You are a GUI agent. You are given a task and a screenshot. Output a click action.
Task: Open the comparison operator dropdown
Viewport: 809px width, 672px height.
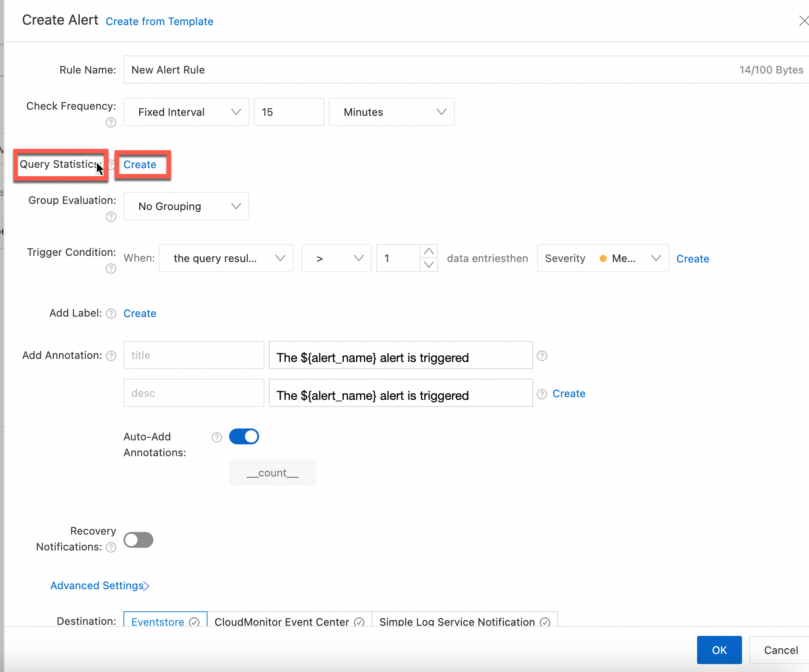337,258
